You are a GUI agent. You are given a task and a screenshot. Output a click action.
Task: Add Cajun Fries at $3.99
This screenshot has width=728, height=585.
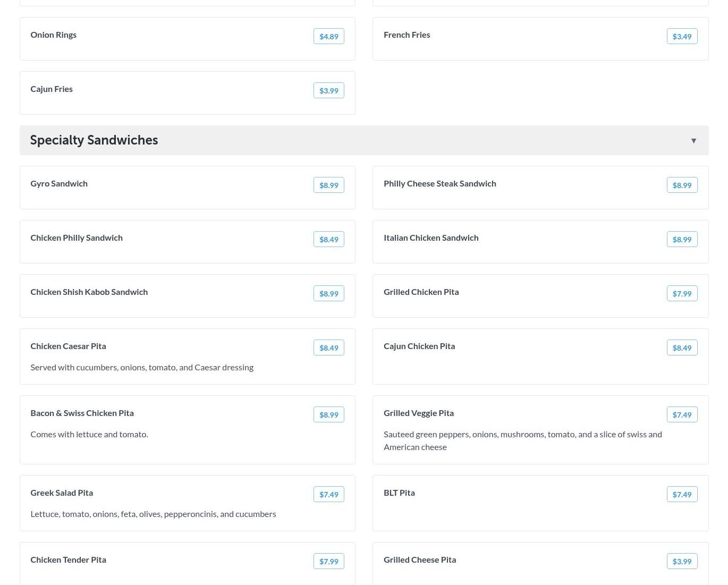click(x=328, y=91)
